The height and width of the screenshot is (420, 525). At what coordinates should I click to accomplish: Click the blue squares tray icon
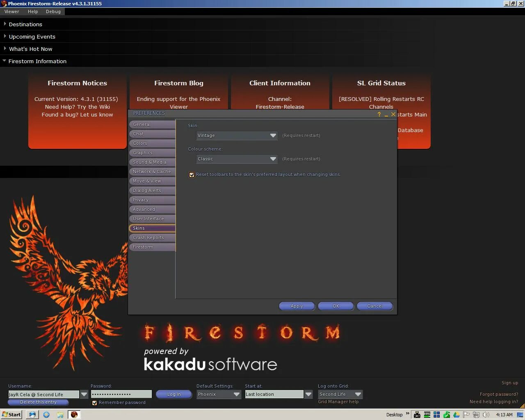coord(437,415)
